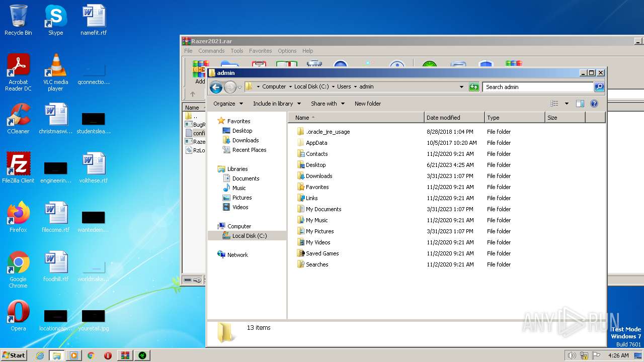Screen dimensions: 644x362
Task: Sort by the Date modified column
Action: 454,118
